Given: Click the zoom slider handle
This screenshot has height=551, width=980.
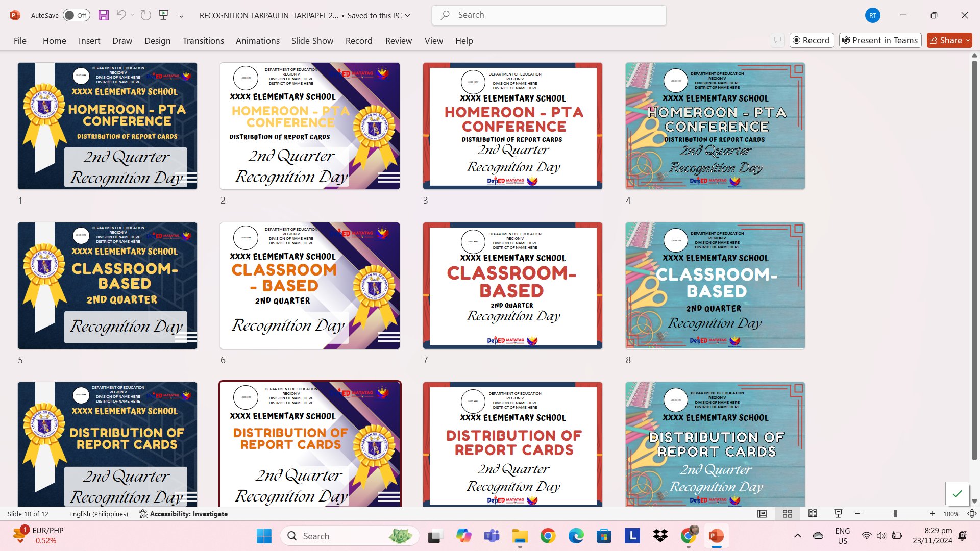Looking at the screenshot, I should (895, 514).
